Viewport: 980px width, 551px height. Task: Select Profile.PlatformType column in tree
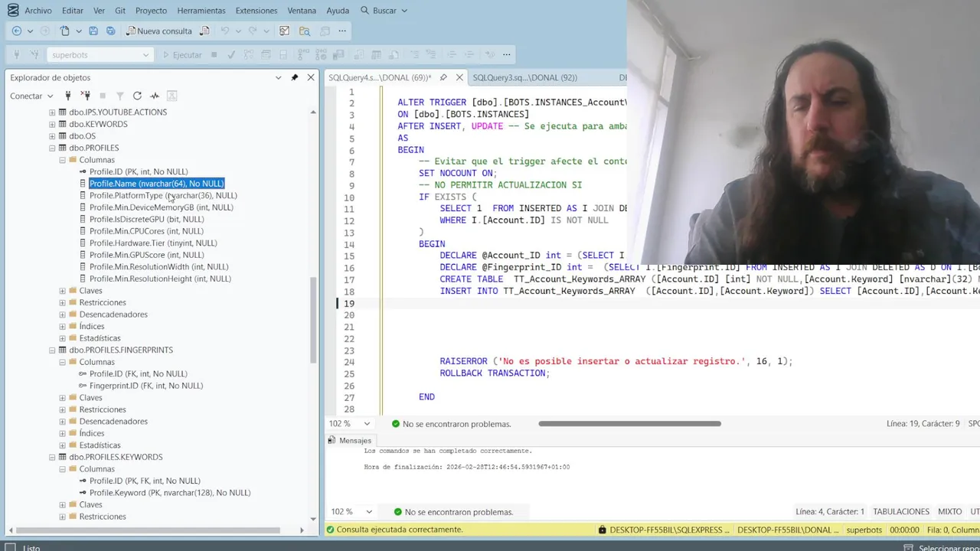tap(163, 196)
